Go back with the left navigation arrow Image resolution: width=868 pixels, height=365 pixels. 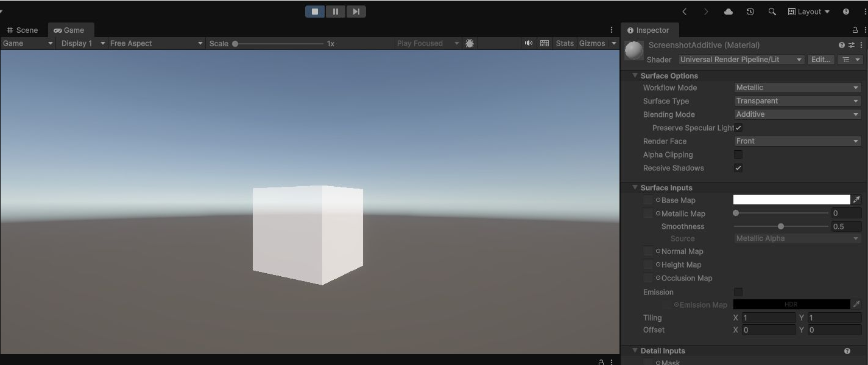click(685, 12)
